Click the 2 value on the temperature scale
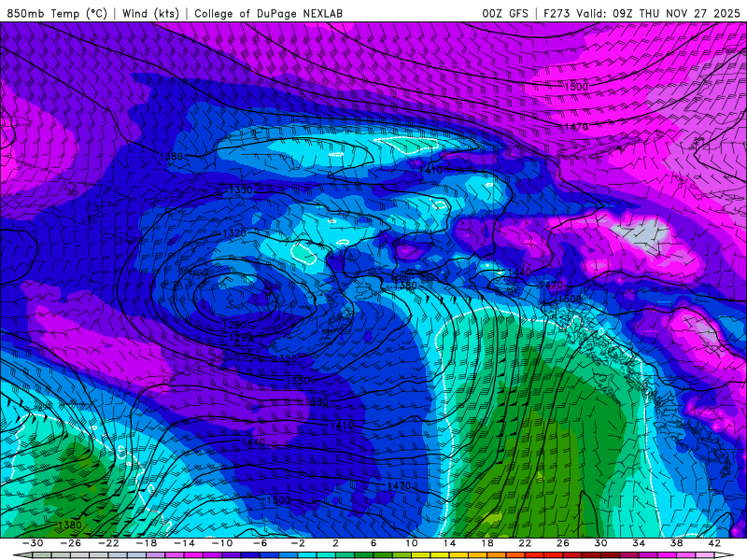 coord(335,543)
